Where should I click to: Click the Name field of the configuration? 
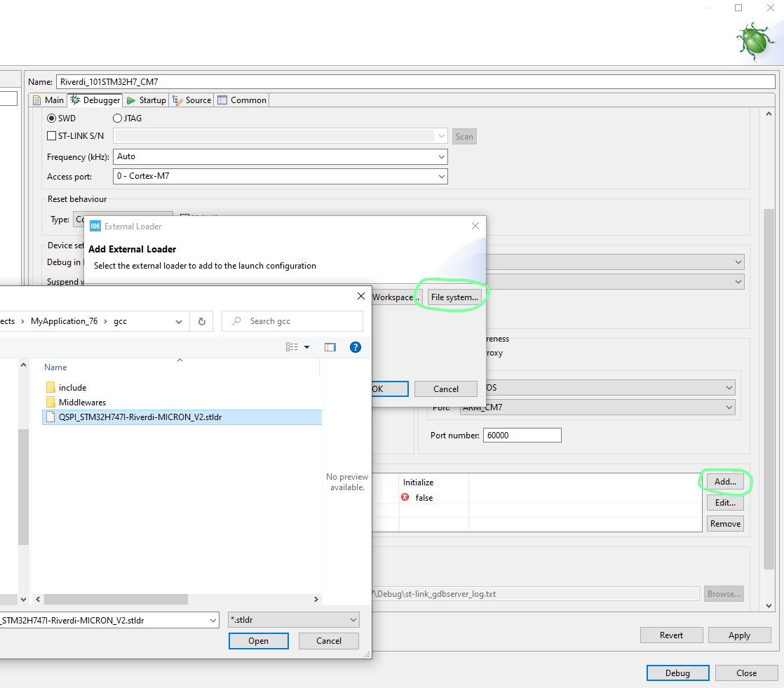416,81
